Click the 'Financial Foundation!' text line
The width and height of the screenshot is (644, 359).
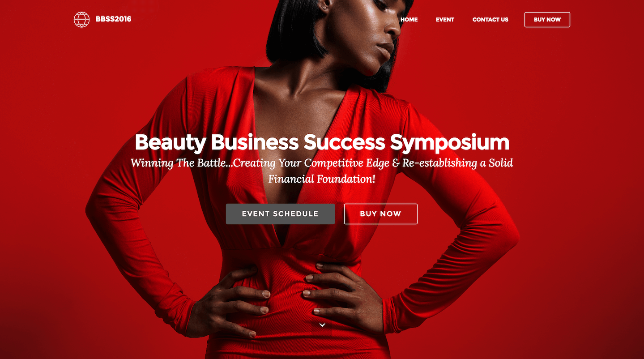point(322,179)
